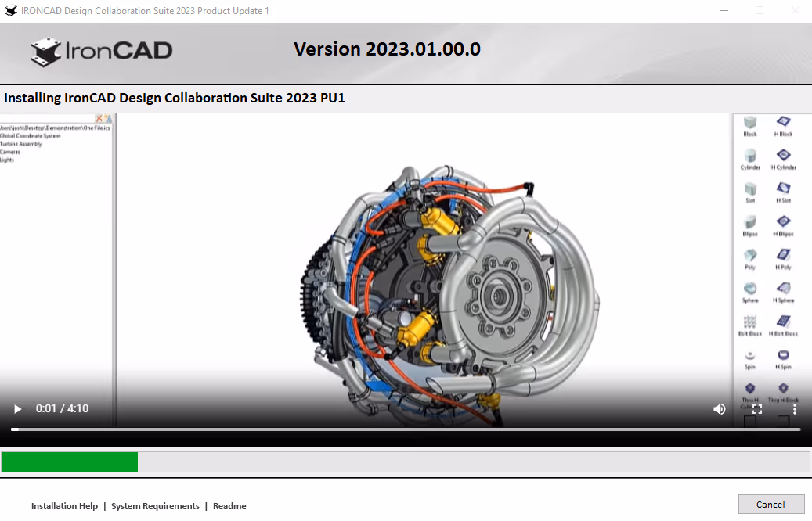This screenshot has width=812, height=521.
Task: Click the green installation progress bar
Action: [x=70, y=462]
